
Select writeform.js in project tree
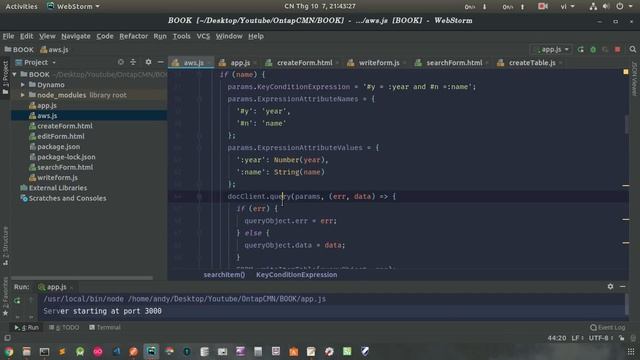(x=57, y=178)
